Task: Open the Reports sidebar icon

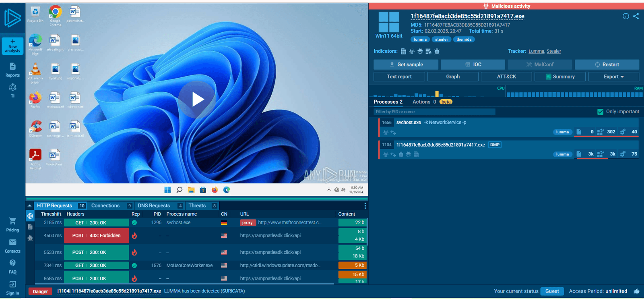Action: [12, 70]
